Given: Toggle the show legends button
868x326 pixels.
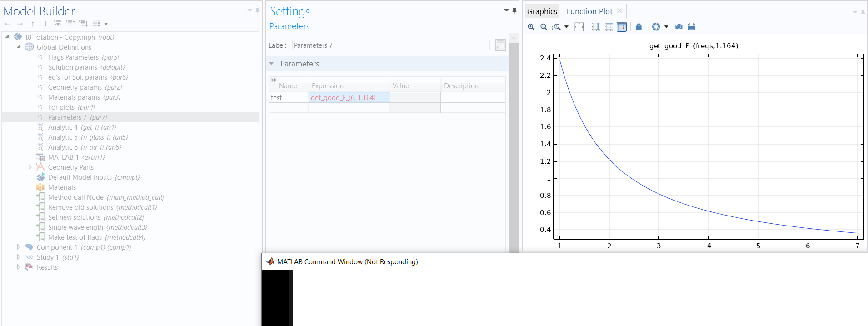Looking at the screenshot, I should pos(621,27).
